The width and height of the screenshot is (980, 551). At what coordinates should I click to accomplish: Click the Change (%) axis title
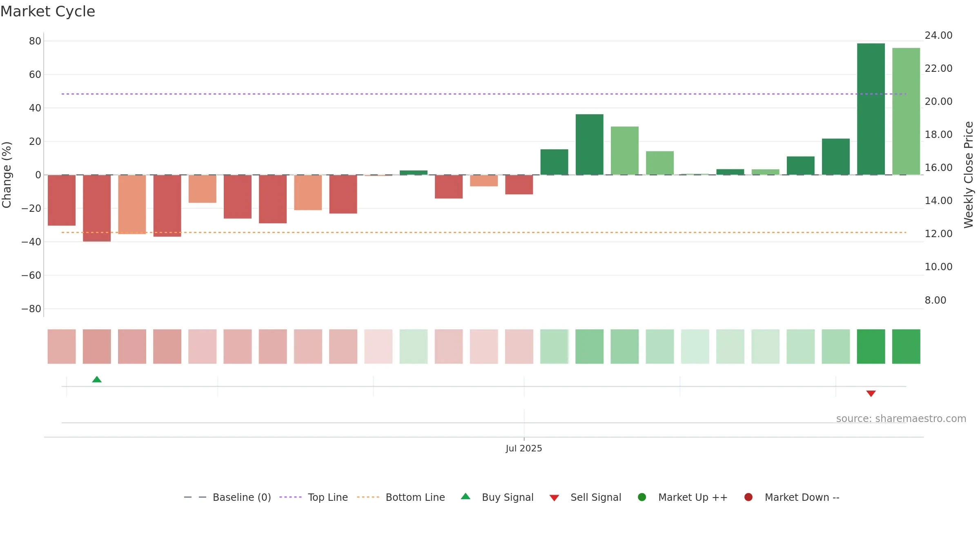pyautogui.click(x=7, y=175)
